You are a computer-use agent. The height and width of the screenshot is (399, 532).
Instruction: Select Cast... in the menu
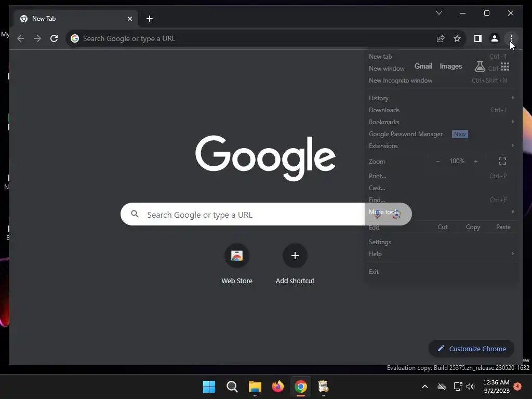click(441, 188)
